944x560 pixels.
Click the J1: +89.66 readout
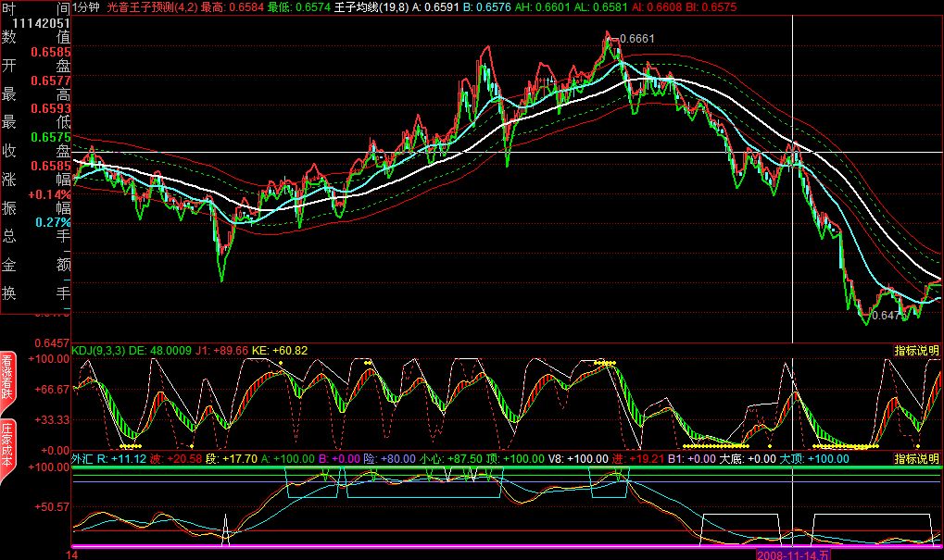[x=221, y=351]
